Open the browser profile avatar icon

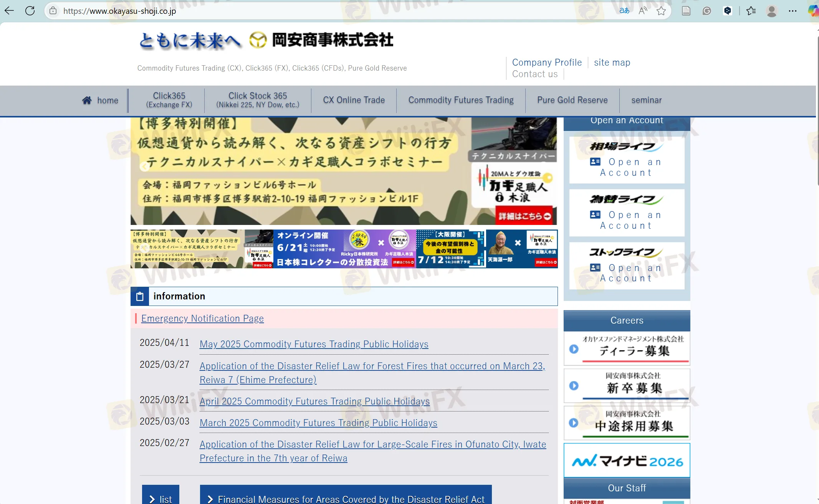[771, 11]
